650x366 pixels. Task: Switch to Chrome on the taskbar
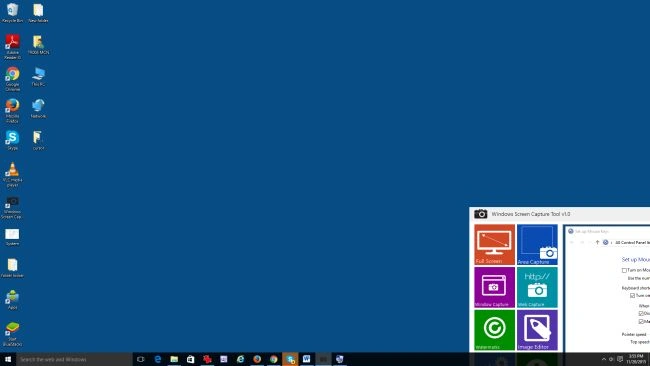[274, 359]
